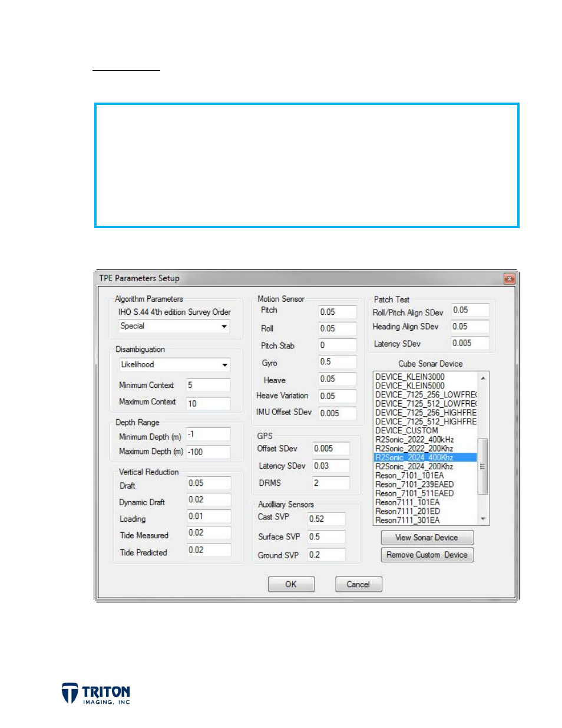Click the GPS Latency SDev field
The image size is (562, 728).
(x=331, y=466)
